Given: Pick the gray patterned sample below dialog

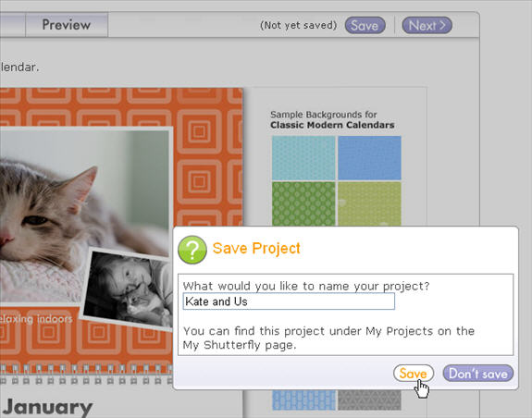Looking at the screenshot, I should tap(369, 400).
